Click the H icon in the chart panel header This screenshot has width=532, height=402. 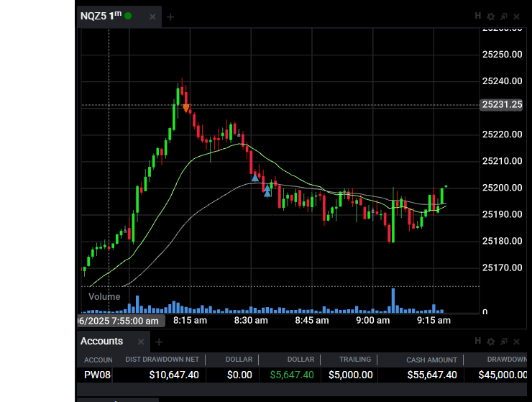477,16
